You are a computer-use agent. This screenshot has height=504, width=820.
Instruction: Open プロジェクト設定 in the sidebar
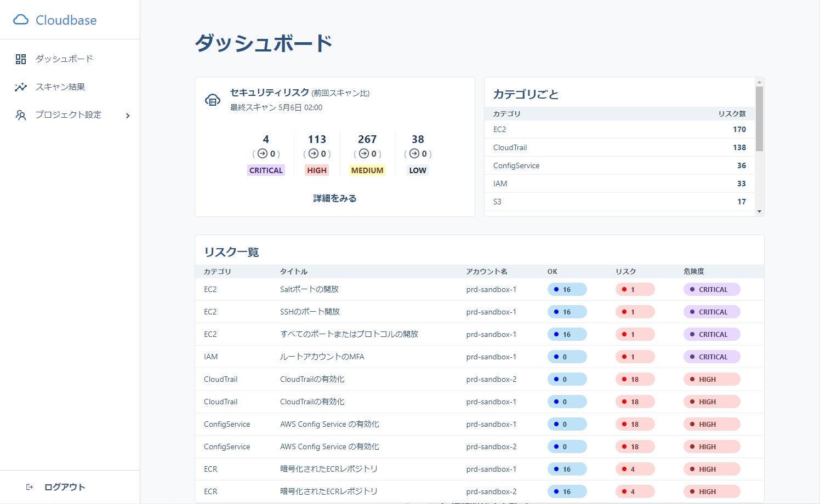[x=70, y=115]
